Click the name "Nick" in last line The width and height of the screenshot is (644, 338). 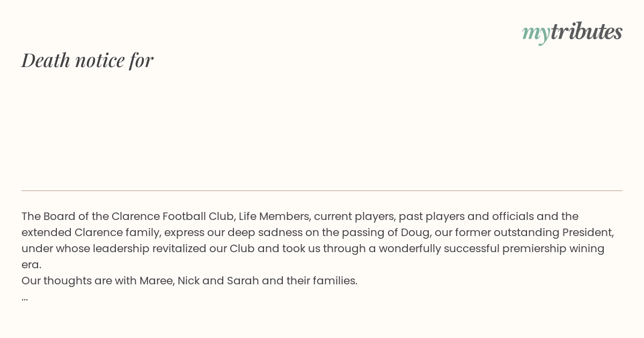point(188,281)
